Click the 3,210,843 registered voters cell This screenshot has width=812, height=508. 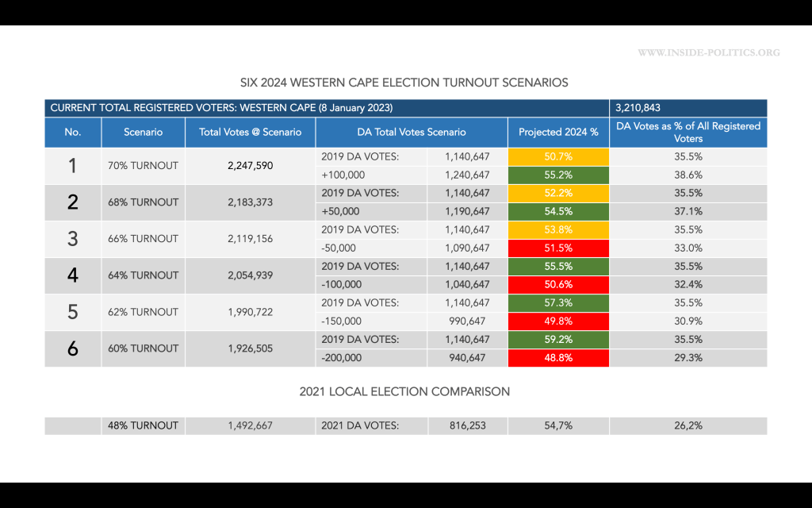click(688, 108)
